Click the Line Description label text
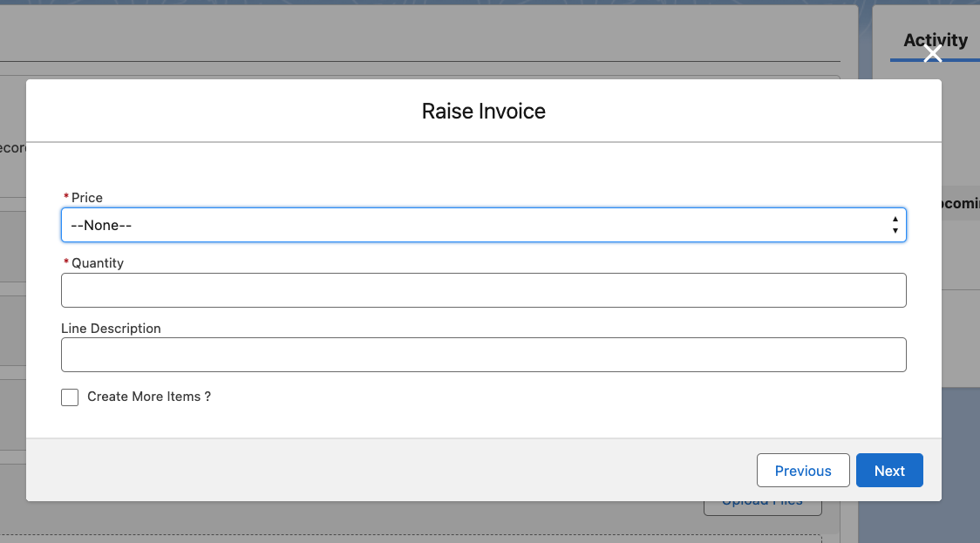 click(111, 329)
